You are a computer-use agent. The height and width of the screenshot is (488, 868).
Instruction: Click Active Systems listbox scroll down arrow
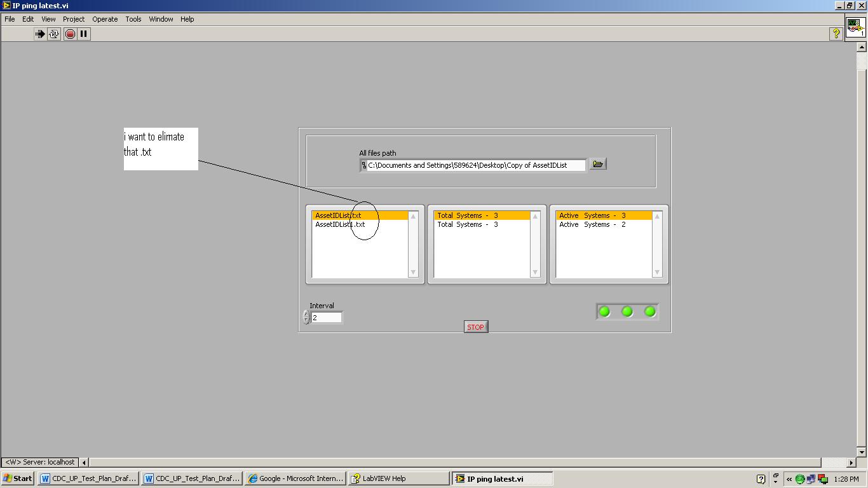point(657,273)
